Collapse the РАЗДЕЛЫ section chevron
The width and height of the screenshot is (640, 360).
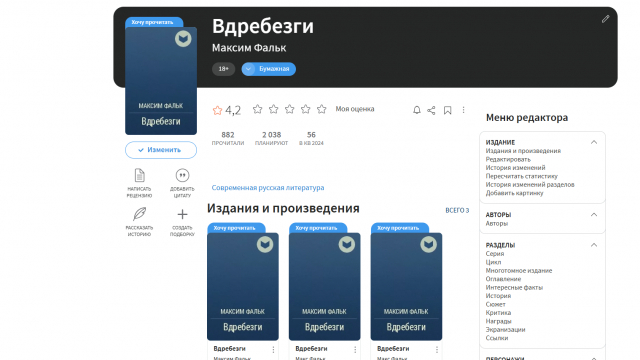coord(594,245)
